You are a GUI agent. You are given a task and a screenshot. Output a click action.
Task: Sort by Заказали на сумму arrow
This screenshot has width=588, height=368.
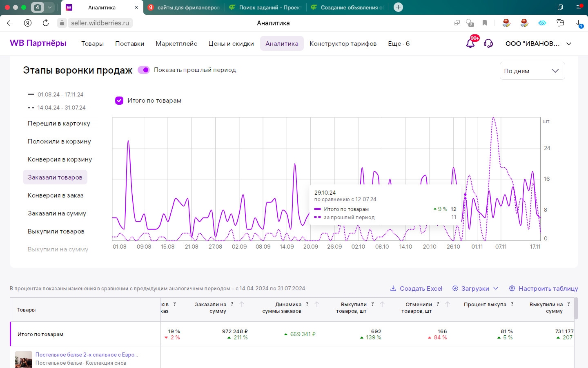(x=242, y=304)
